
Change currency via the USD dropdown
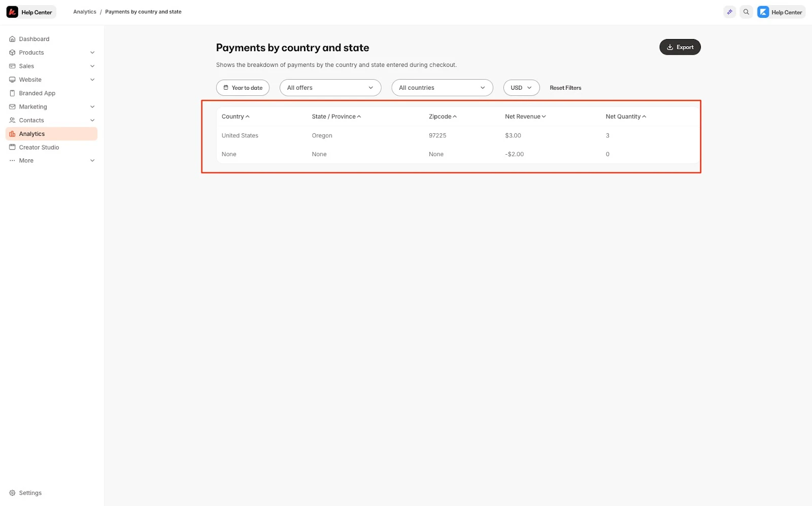521,87
